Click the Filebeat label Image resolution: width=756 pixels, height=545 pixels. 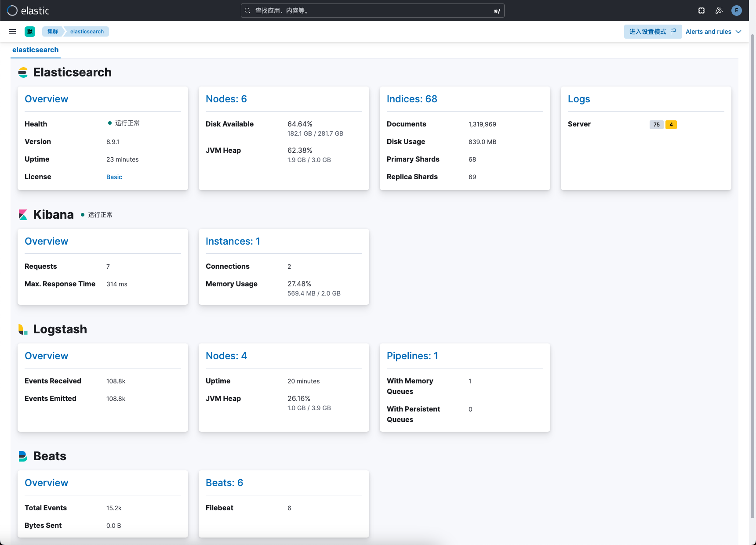click(x=219, y=508)
